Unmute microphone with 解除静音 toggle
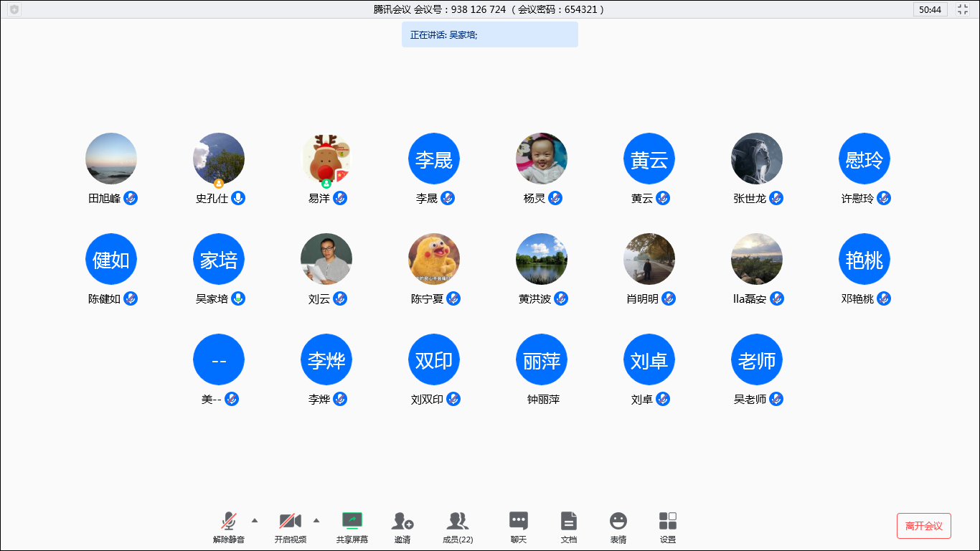 pos(229,522)
